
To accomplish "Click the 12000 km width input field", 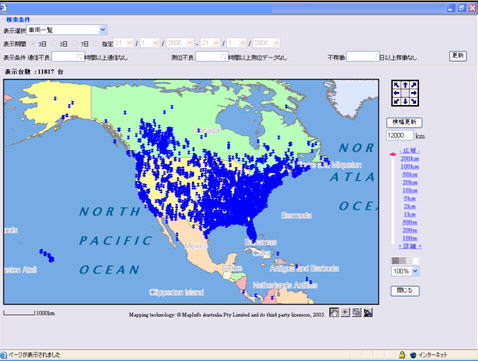I will 399,135.
